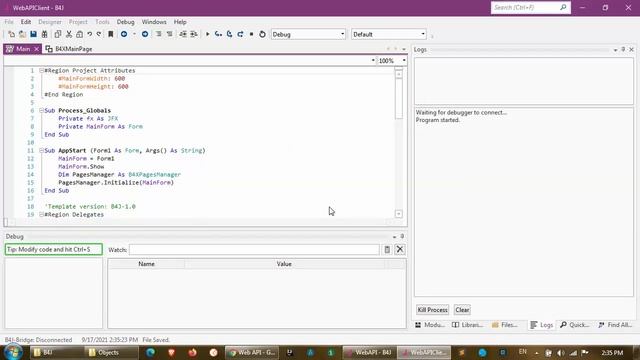This screenshot has width=640, height=360.
Task: Click the Restart circular arrow icon
Action: (x=262, y=34)
